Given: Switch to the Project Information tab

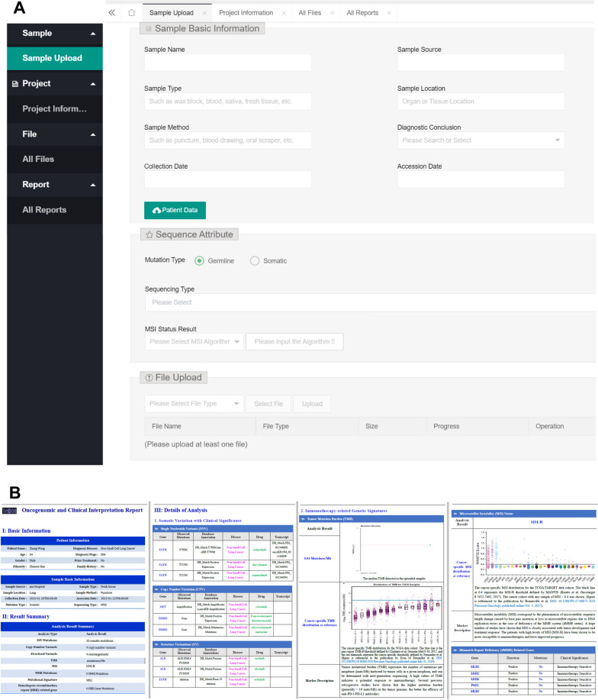Looking at the screenshot, I should (245, 13).
